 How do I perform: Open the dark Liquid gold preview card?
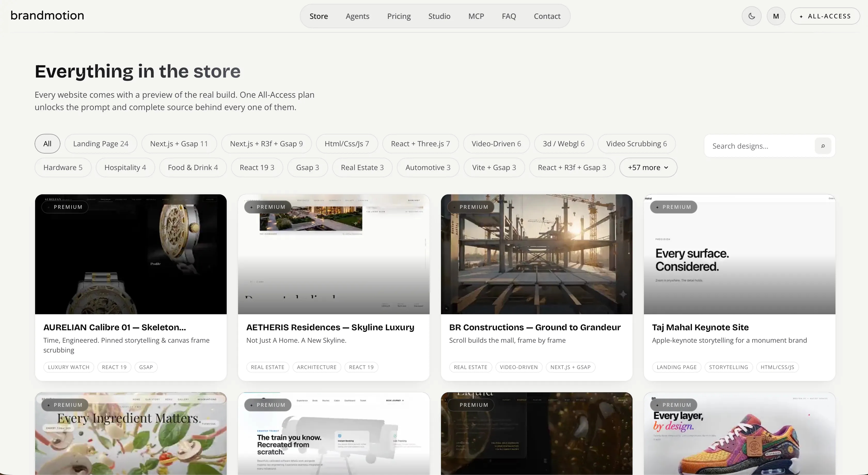(536, 433)
